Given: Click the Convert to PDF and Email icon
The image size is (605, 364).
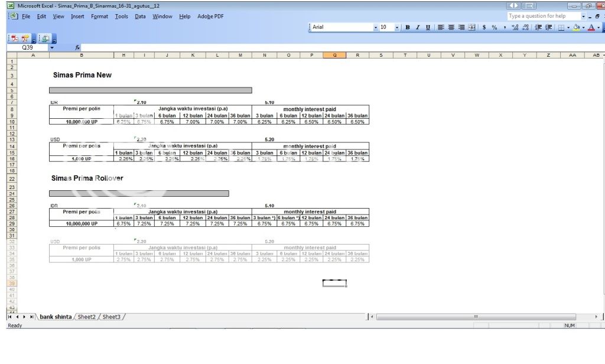Looking at the screenshot, I should [x=25, y=38].
